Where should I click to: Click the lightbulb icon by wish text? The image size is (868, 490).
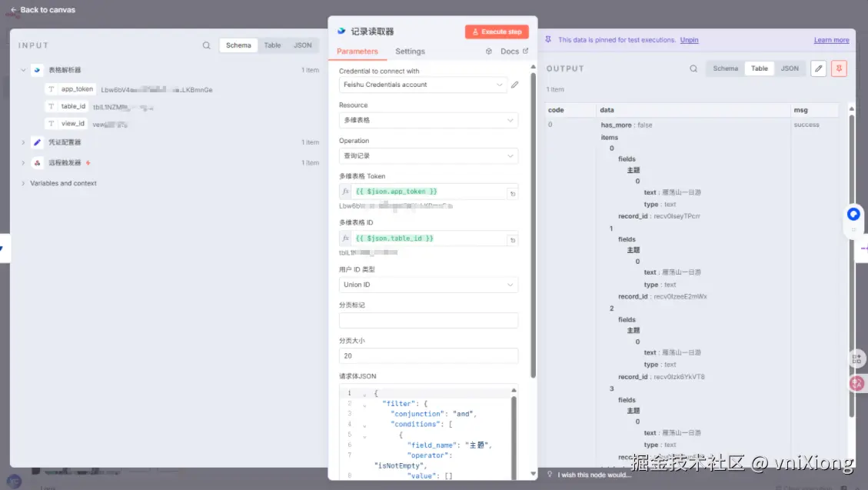550,475
